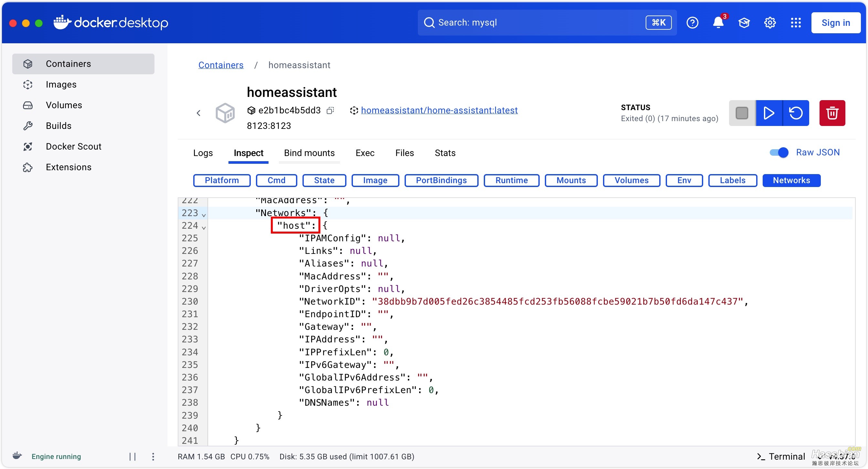Click the Docker engine whale status icon

pos(17,456)
